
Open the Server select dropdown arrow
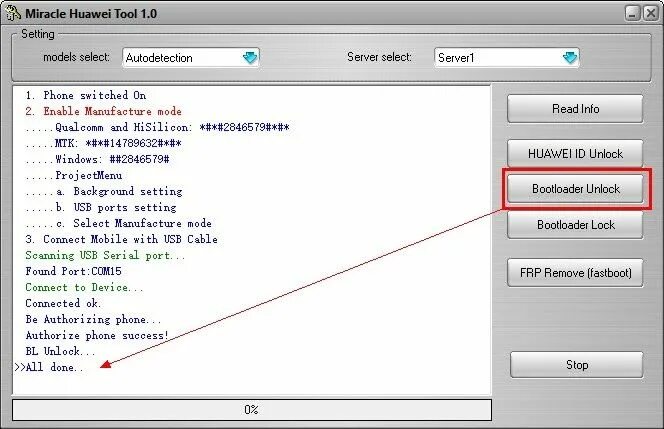pos(570,58)
